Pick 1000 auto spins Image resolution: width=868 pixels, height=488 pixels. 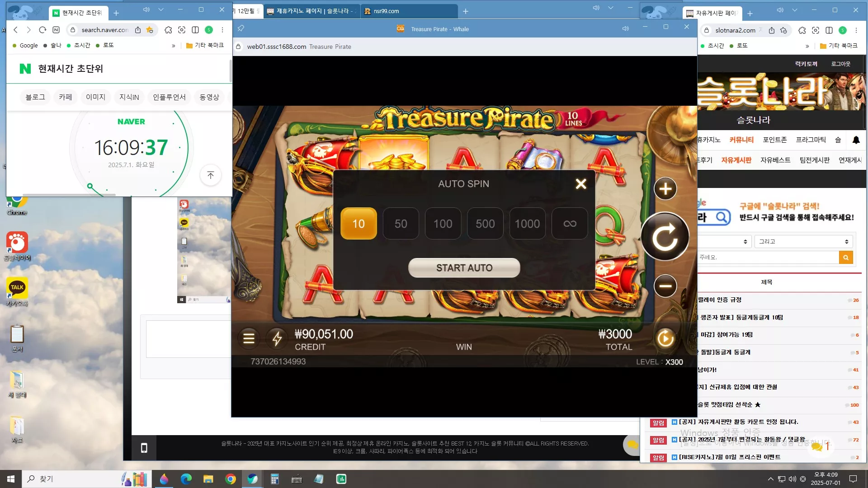coord(527,224)
